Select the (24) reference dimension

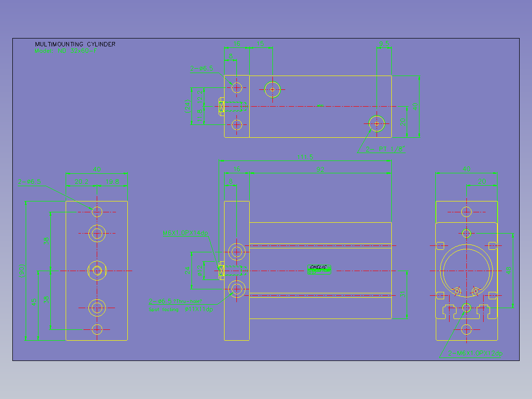point(188,106)
